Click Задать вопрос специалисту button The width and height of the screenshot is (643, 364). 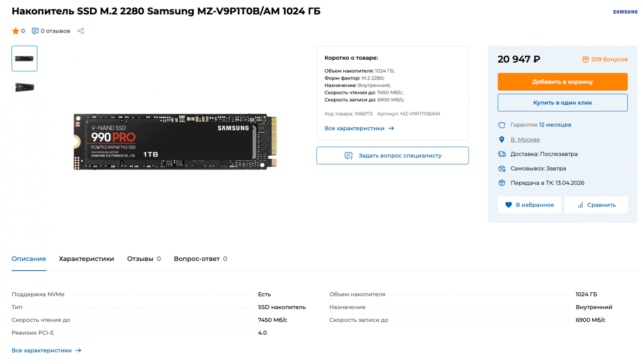click(392, 156)
